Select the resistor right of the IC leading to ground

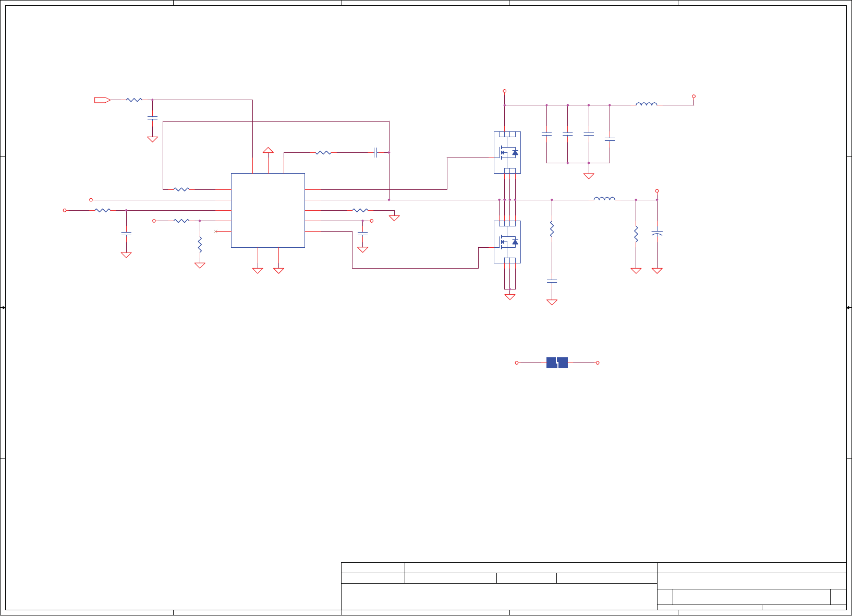tap(360, 210)
